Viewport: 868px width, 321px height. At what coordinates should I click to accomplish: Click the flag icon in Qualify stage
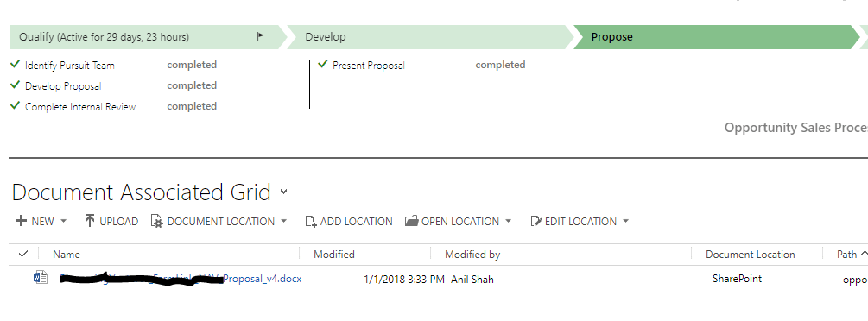click(260, 36)
